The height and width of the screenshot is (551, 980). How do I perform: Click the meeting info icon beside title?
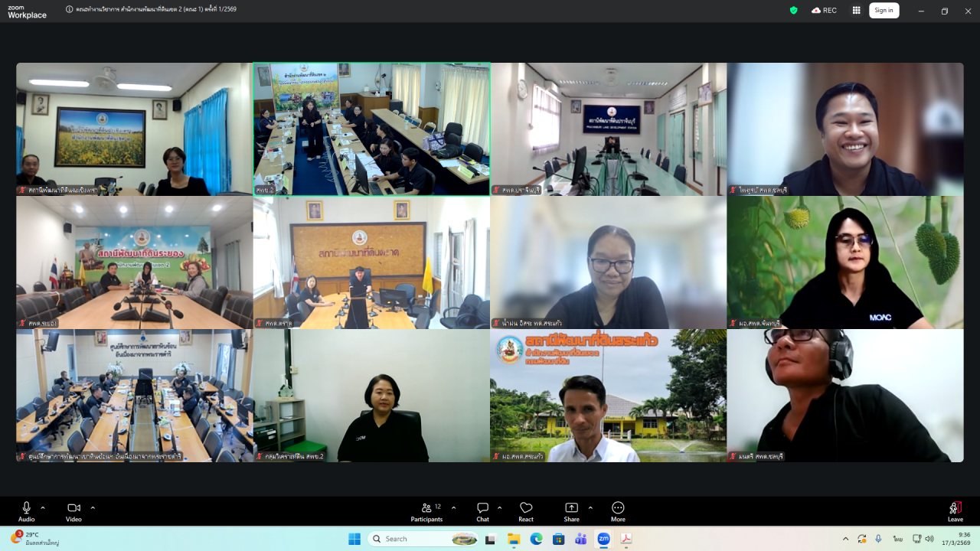70,10
